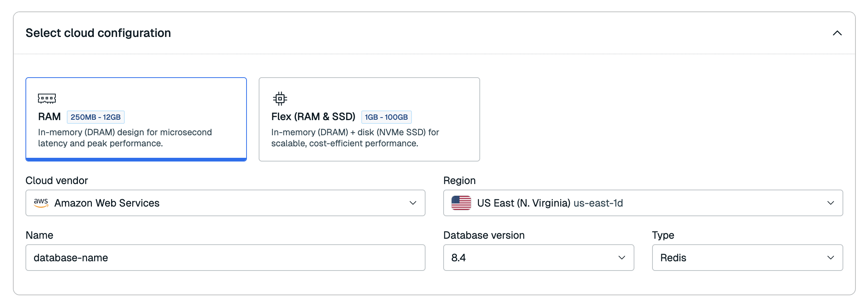Viewport: 868px width, 306px height.
Task: Open the 8.4 database version dropdown
Action: (538, 258)
